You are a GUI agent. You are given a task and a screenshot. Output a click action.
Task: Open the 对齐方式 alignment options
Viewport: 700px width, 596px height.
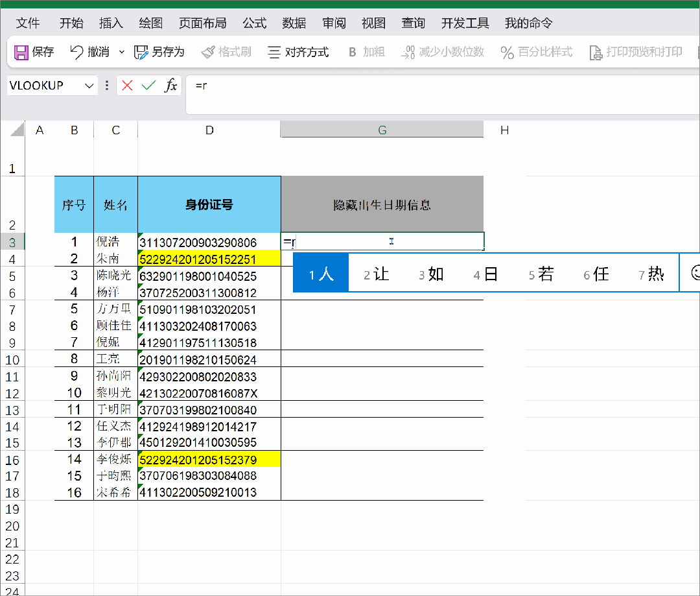[298, 52]
